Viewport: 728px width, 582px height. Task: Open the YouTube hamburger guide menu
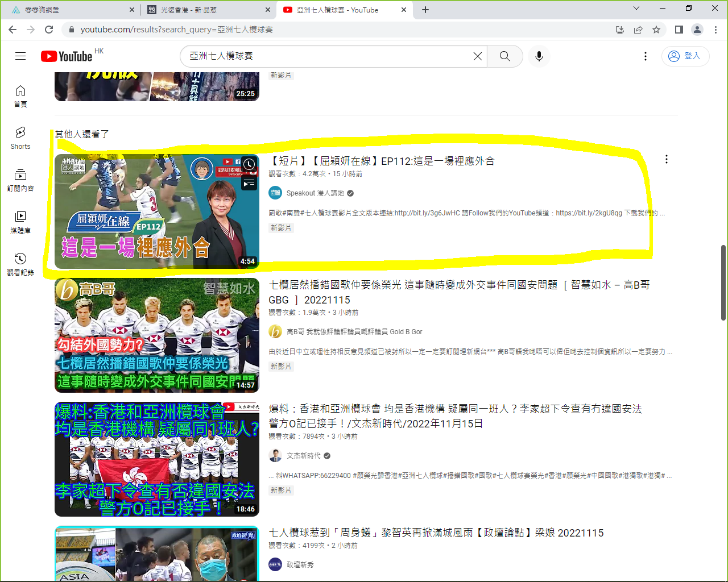point(20,56)
